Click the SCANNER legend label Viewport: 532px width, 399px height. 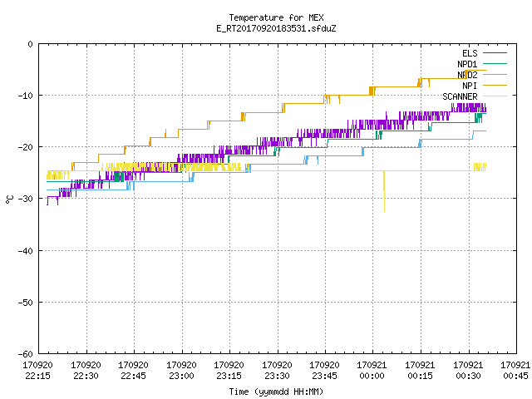[460, 96]
